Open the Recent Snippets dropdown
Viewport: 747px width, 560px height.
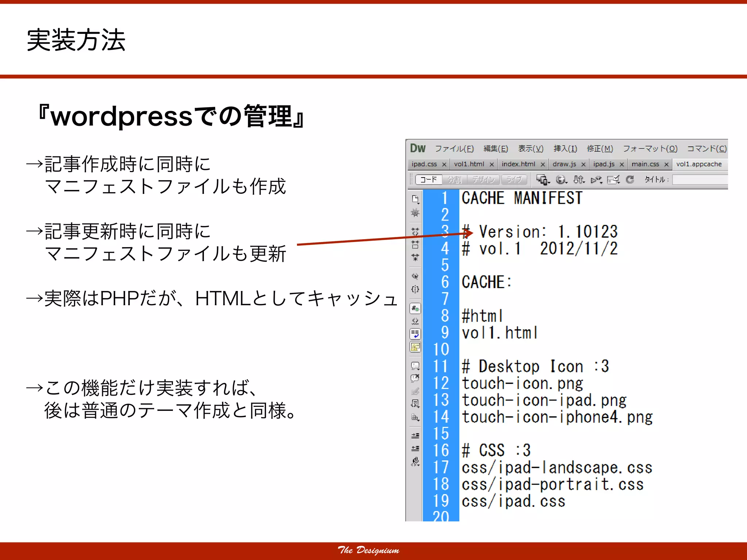point(415,404)
